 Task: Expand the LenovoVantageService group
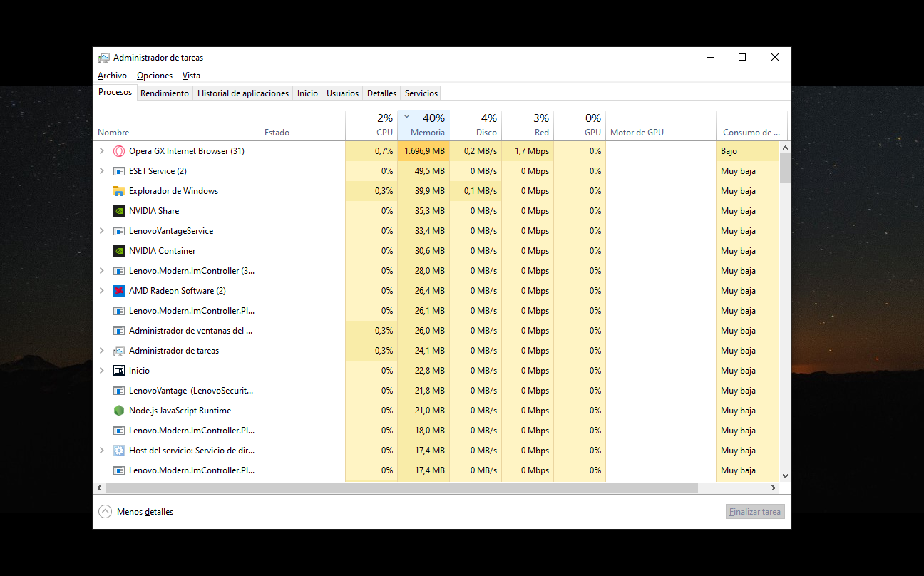(x=101, y=231)
